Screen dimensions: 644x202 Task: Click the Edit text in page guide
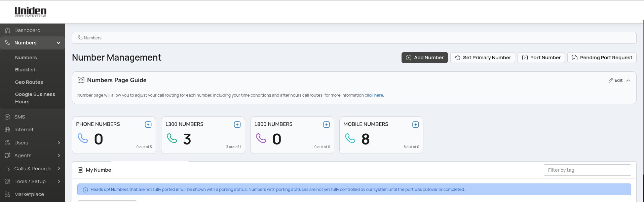(618, 80)
